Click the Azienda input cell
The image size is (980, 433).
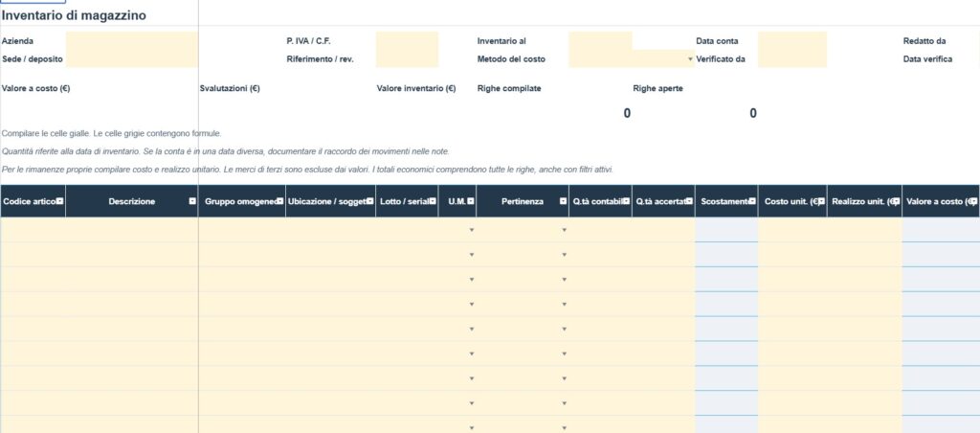[x=132, y=40]
